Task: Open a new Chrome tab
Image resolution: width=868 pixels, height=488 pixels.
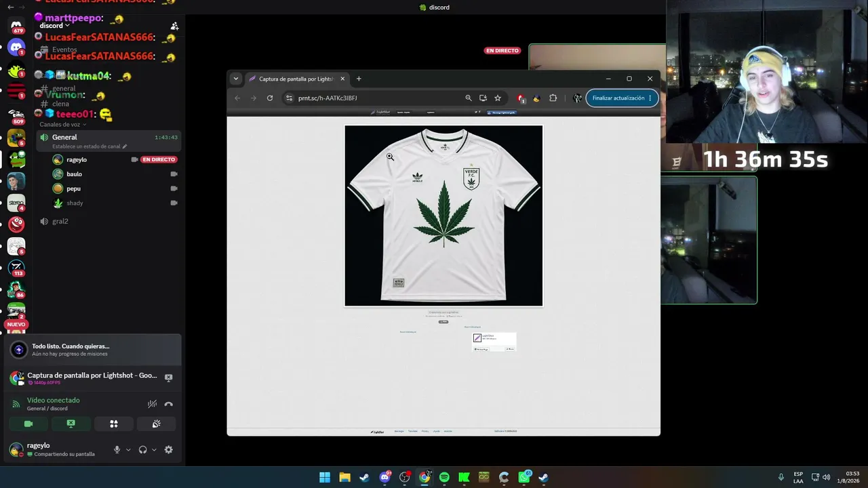Action: [x=359, y=79]
